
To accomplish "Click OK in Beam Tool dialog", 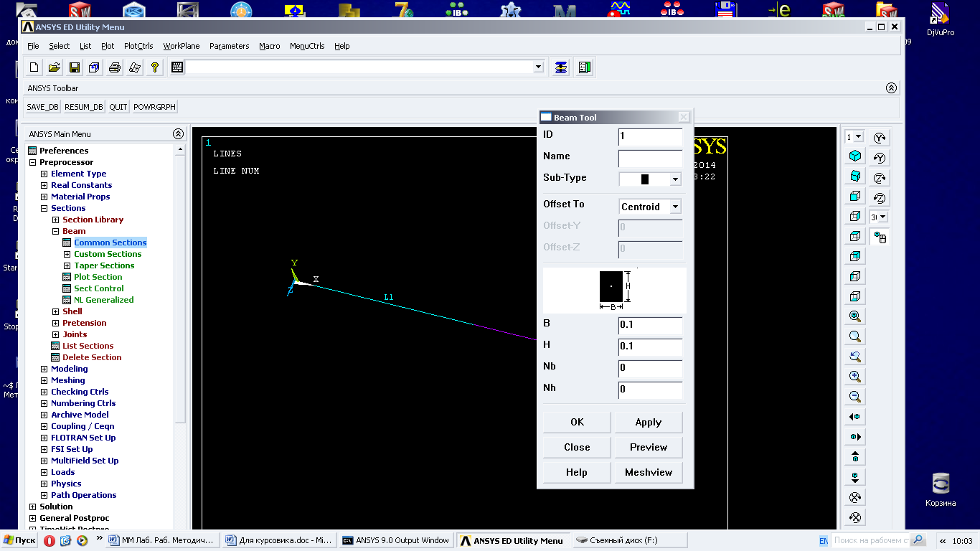I will pos(577,422).
